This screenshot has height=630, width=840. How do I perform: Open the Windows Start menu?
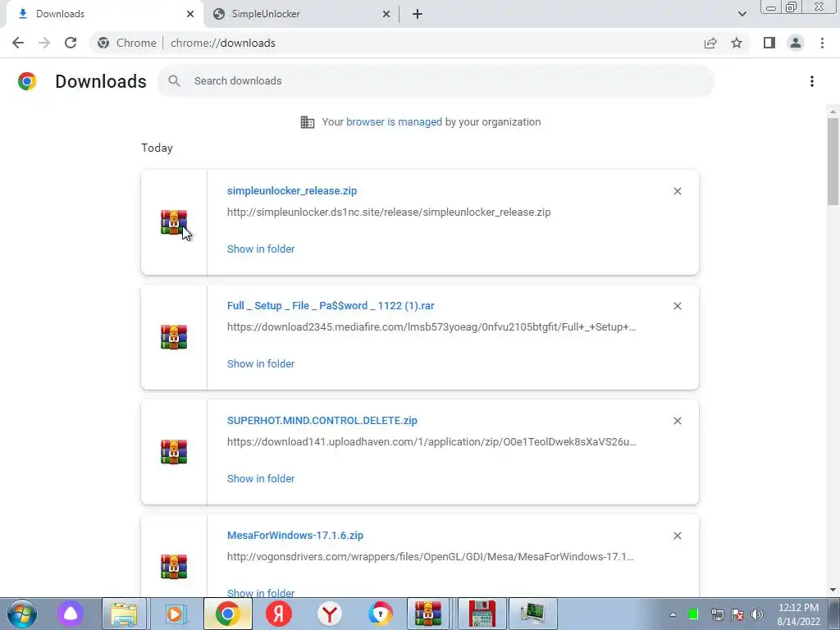[22, 614]
